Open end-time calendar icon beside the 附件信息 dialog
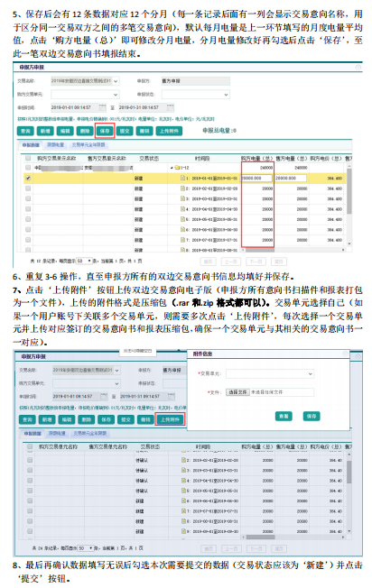 172,397
